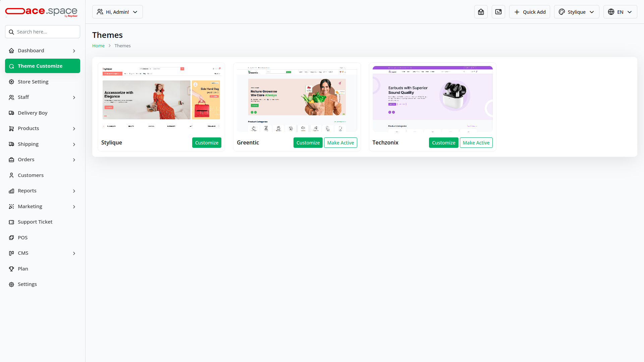The image size is (644, 362).
Task: Click the Delivery Boy truck icon
Action: coord(11,113)
